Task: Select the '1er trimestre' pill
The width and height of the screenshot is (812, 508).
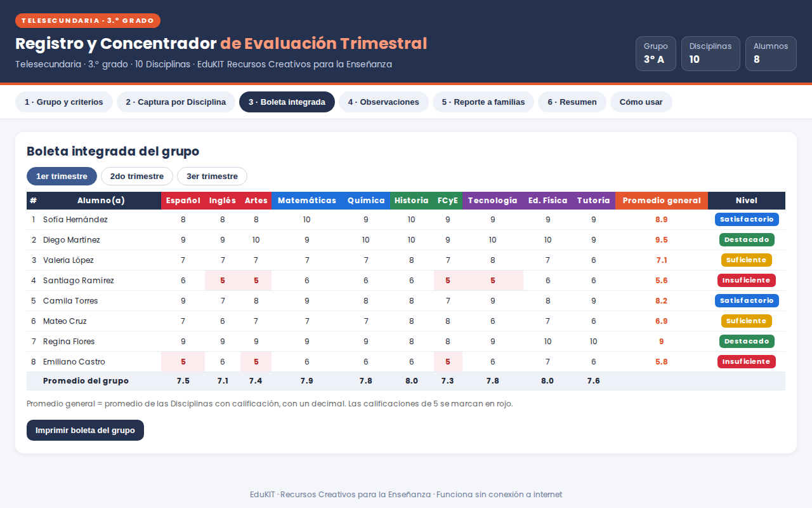Action: click(x=62, y=177)
